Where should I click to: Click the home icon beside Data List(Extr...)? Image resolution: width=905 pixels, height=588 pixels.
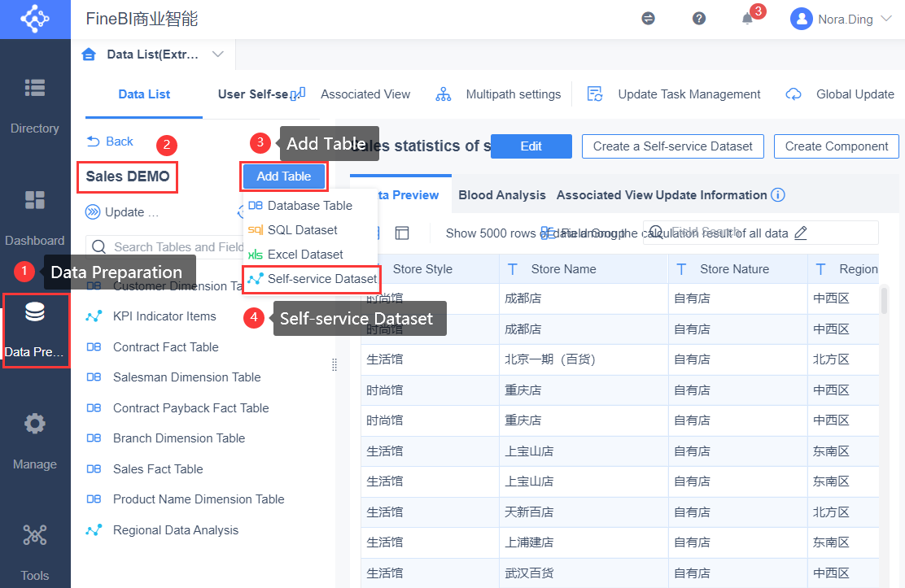pos(89,54)
